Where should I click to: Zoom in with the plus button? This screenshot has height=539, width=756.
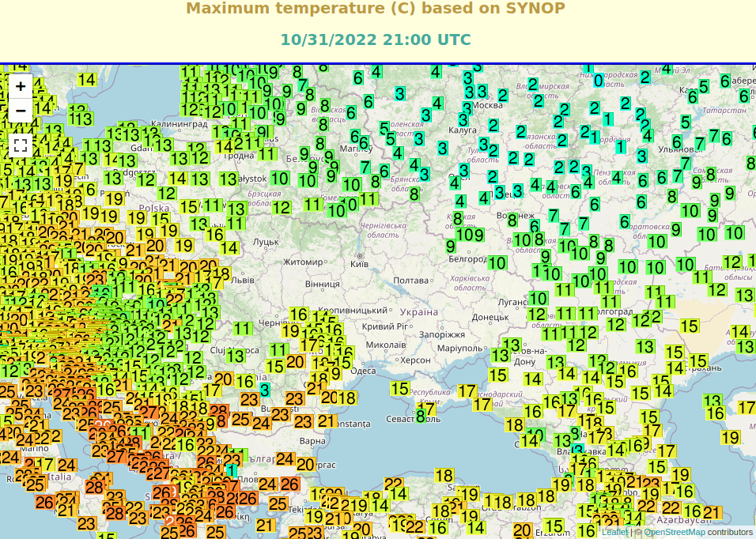point(21,86)
